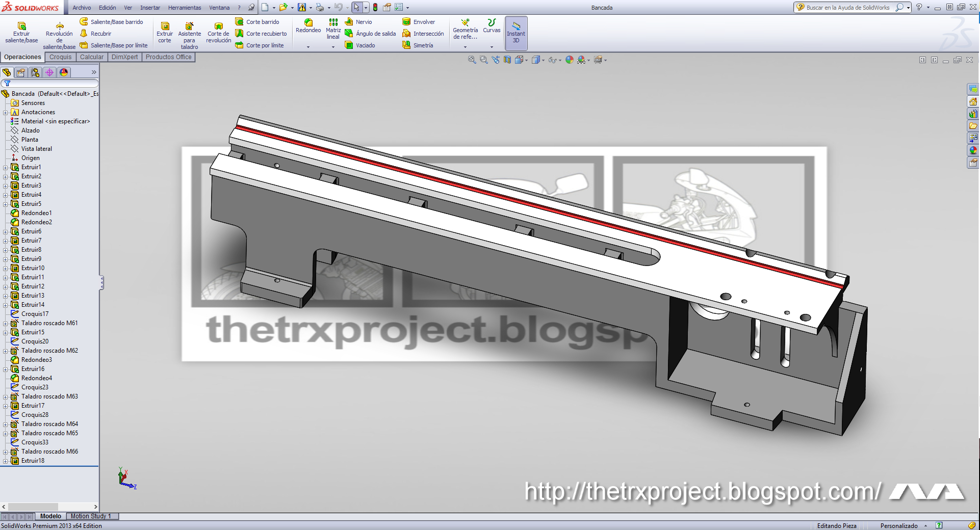
Task: Open the PropertyManager panel tab
Action: tap(21, 72)
